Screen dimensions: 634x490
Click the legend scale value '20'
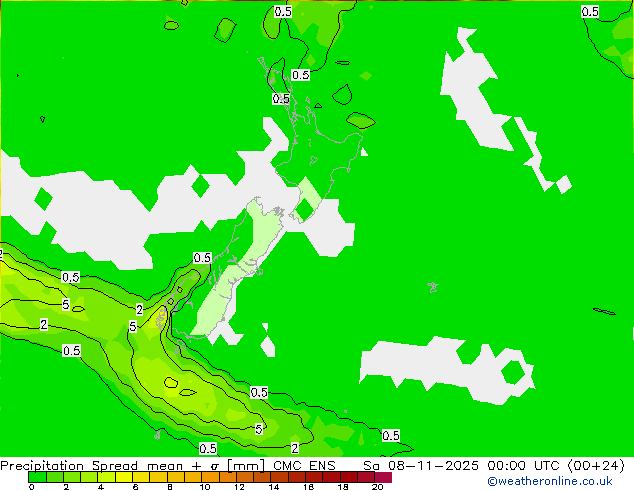377,487
